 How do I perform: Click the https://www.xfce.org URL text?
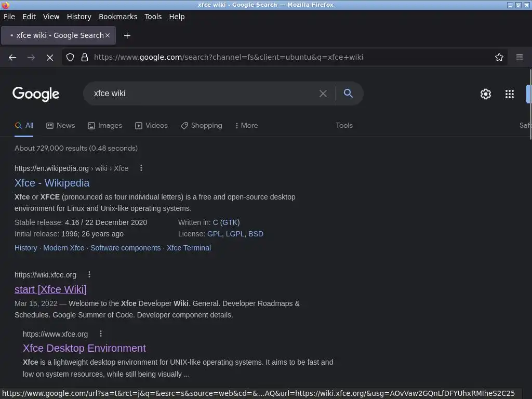pos(55,334)
